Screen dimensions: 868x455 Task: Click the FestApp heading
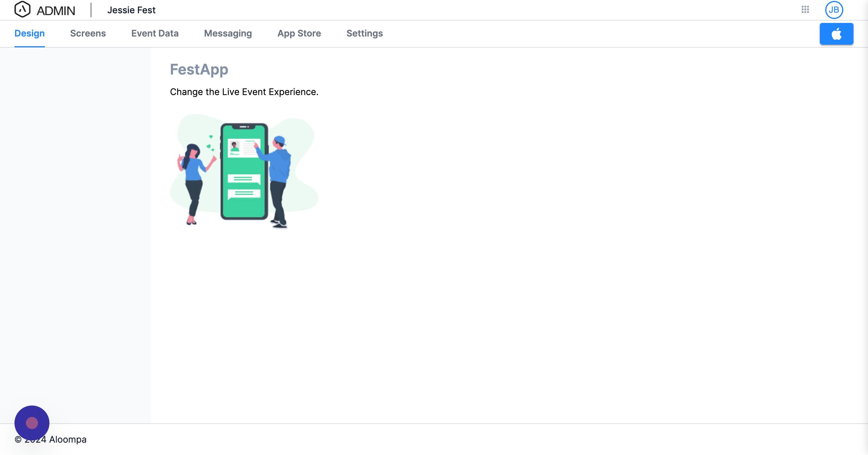pos(199,69)
